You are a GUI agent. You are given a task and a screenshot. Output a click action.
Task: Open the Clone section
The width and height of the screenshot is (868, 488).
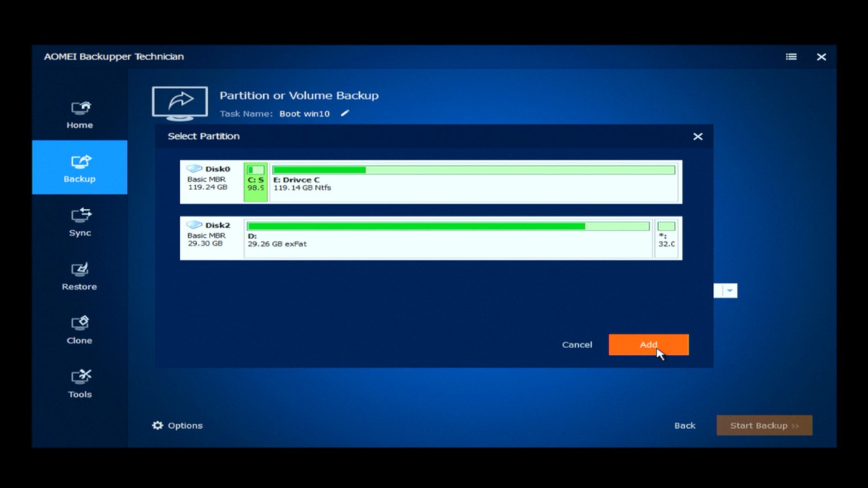coord(80,329)
